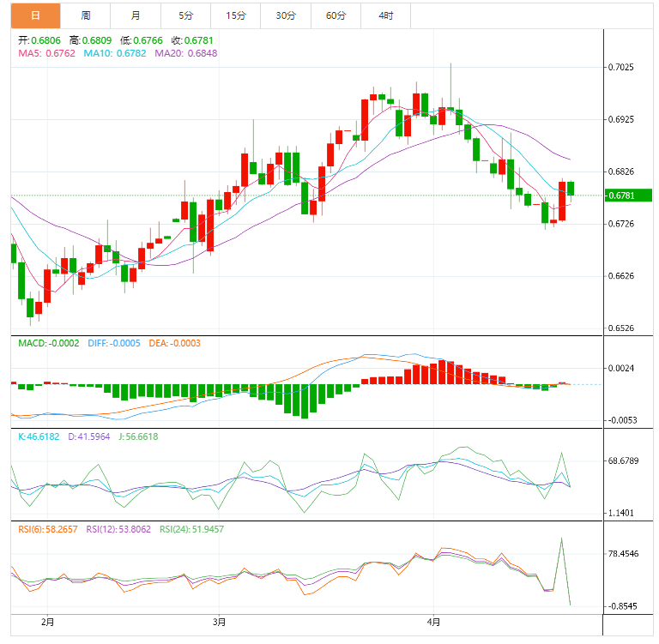Image resolution: width=659 pixels, height=644 pixels.
Task: Open the 60分 timeframe tab
Action: coord(336,16)
